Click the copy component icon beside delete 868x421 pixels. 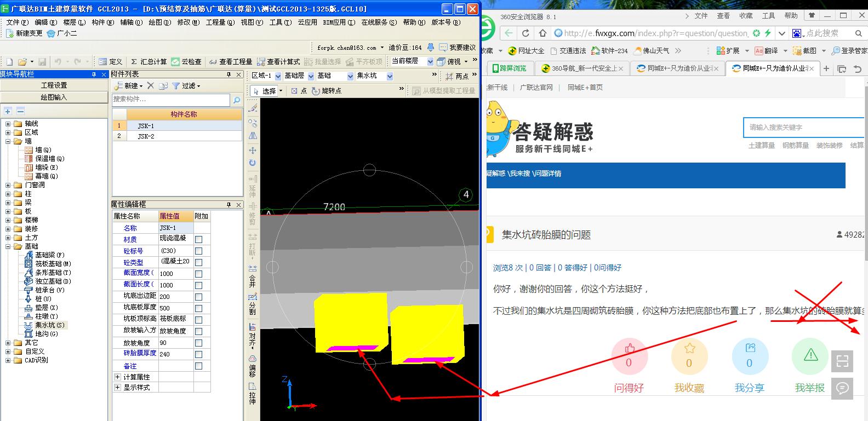163,86
